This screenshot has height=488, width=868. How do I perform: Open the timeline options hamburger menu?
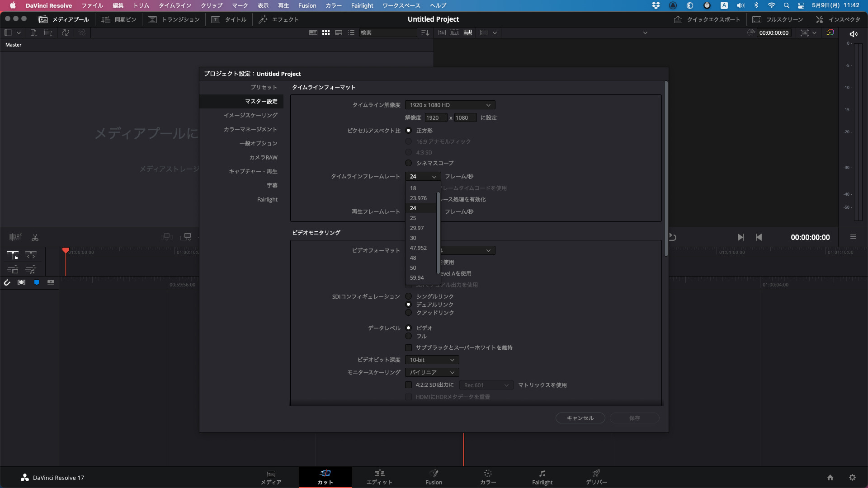click(853, 237)
